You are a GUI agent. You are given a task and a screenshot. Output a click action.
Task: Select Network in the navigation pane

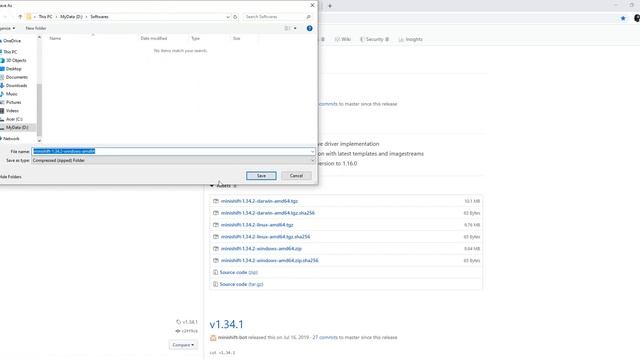tap(11, 139)
